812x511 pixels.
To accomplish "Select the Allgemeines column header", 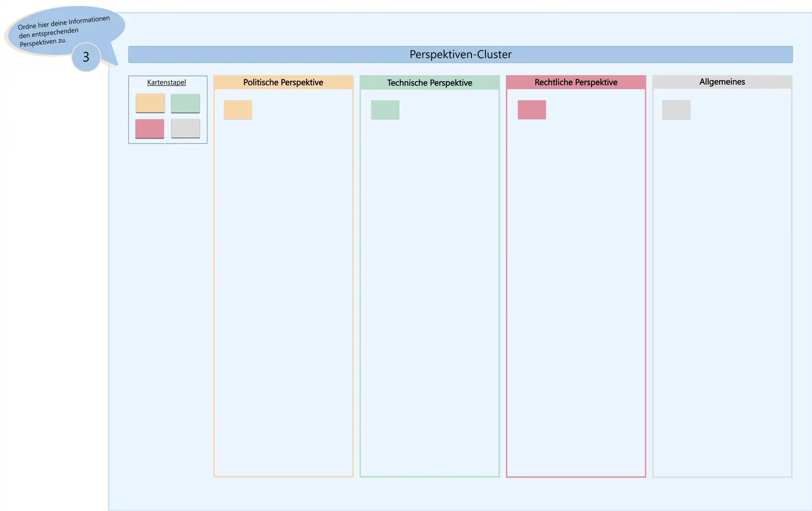I will 722,82.
